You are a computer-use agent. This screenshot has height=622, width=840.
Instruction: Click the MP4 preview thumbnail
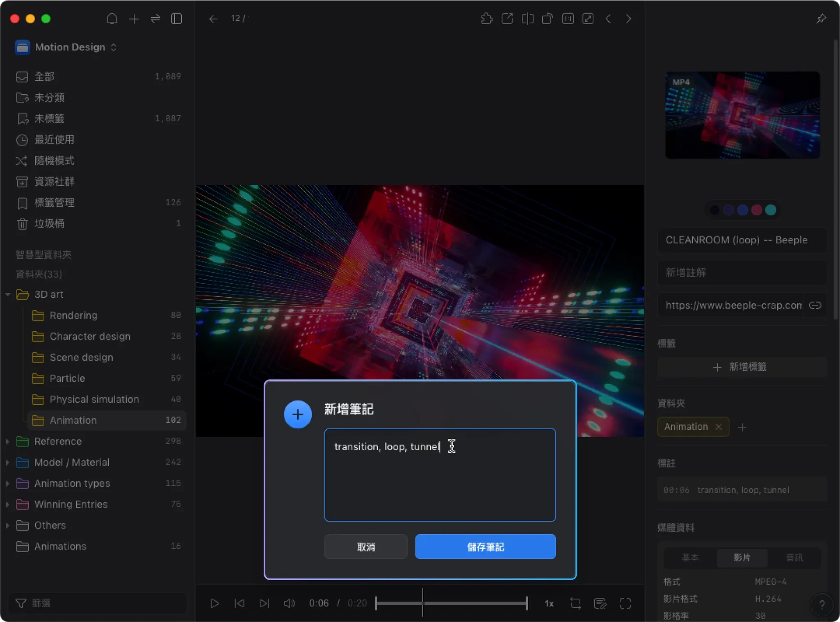742,115
